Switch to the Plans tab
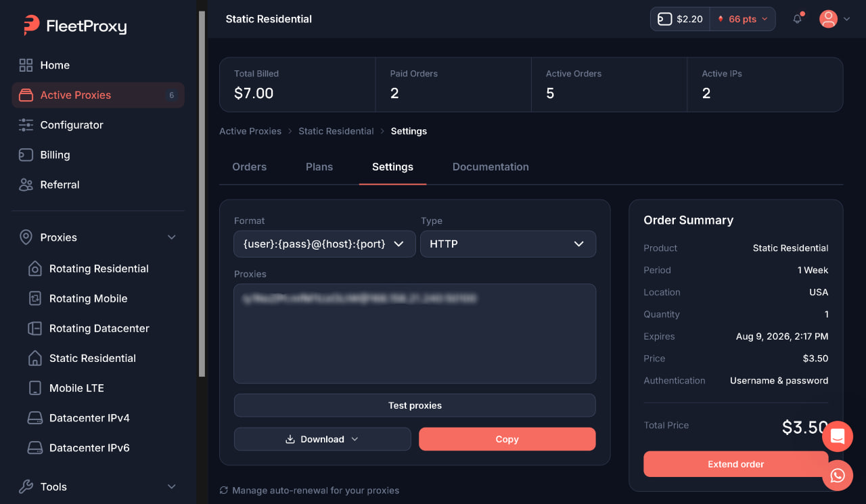Image resolution: width=866 pixels, height=504 pixels. [x=319, y=167]
